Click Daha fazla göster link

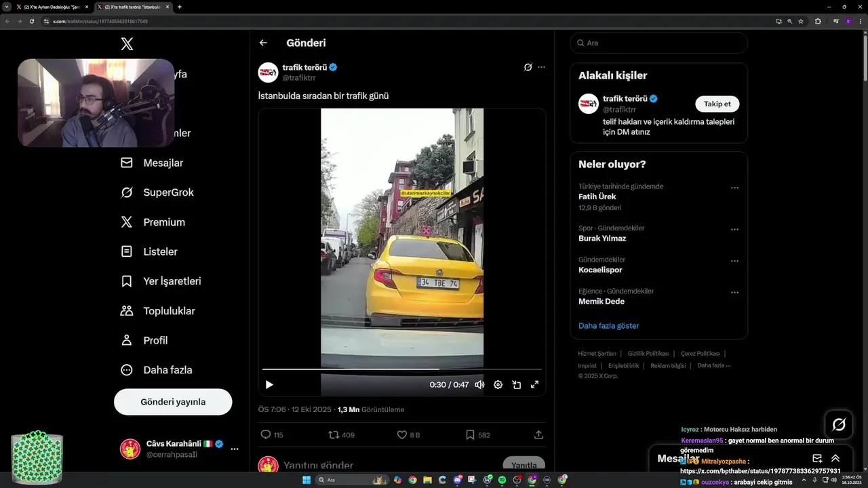[x=609, y=326]
